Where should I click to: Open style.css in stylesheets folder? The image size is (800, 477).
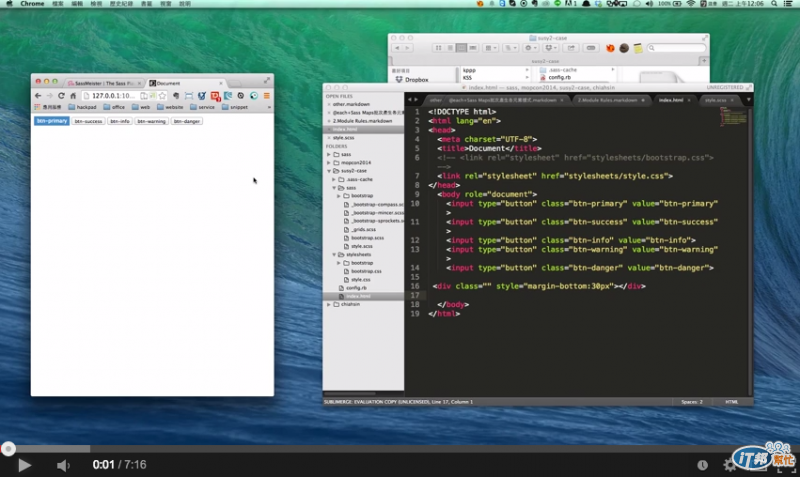360,280
